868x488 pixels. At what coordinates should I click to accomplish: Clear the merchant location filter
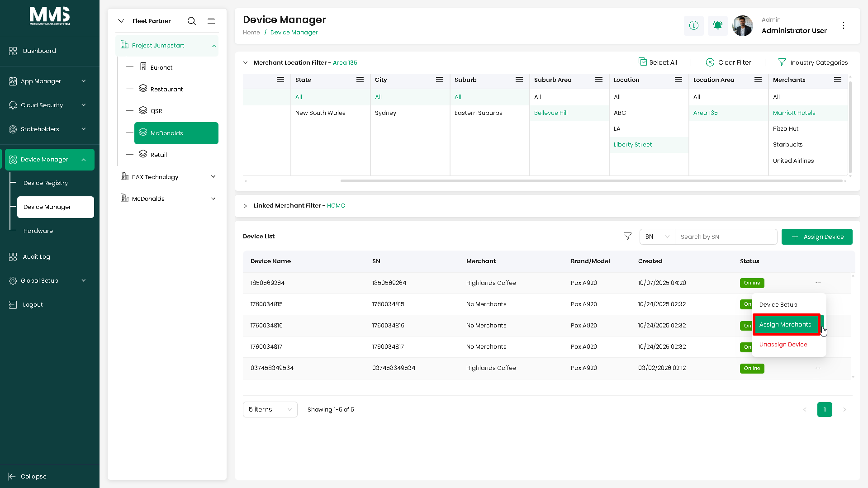[x=729, y=62]
